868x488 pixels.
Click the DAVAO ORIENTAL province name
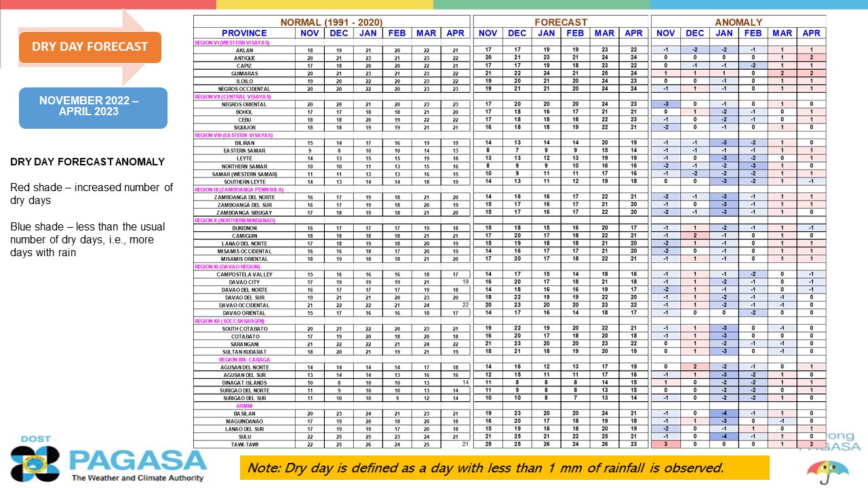[244, 313]
